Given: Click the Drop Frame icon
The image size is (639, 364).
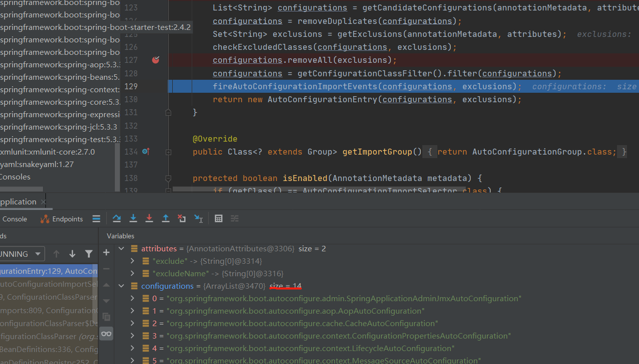Looking at the screenshot, I should [x=182, y=218].
